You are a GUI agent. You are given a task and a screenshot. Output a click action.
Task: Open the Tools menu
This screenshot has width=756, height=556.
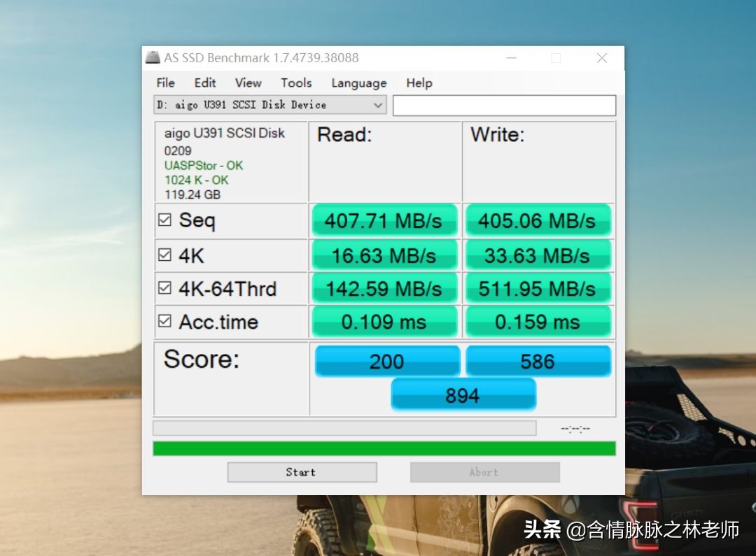click(x=296, y=83)
